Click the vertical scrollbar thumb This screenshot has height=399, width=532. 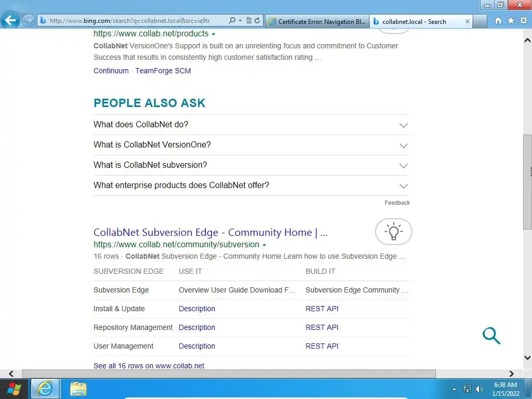point(527,182)
